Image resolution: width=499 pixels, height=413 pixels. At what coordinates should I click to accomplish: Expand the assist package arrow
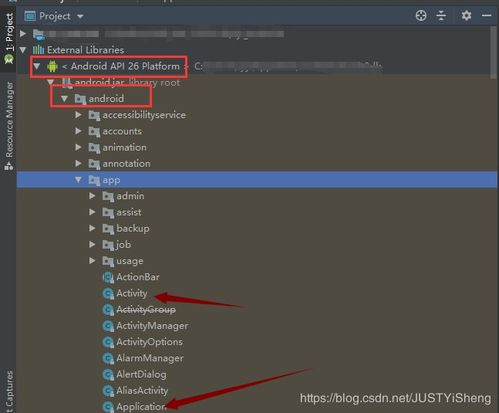(92, 212)
